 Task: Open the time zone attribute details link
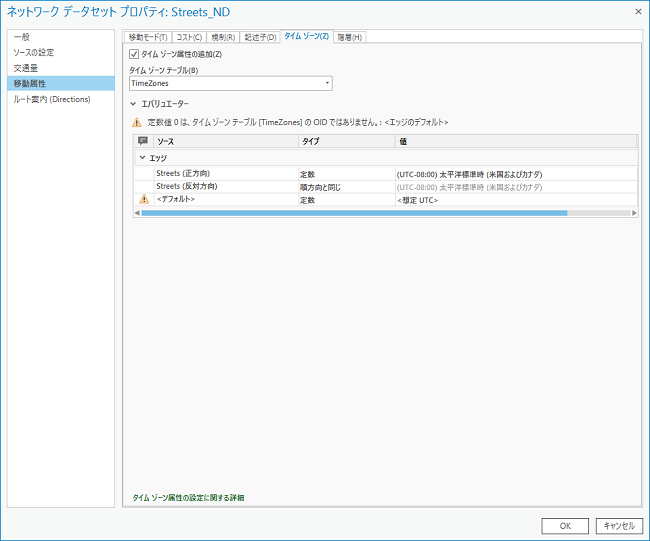[188, 497]
